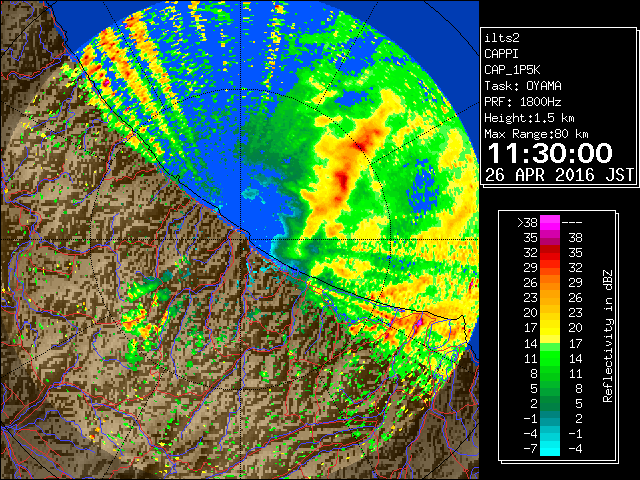Click the '>38' legend value
The image size is (640, 480).
[x=527, y=222]
